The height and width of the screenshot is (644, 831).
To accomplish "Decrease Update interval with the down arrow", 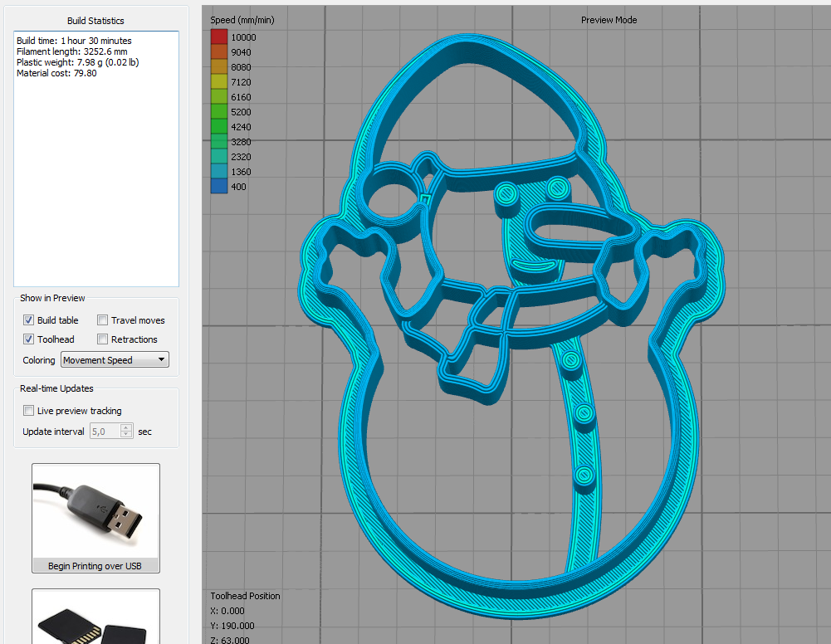I will (126, 435).
